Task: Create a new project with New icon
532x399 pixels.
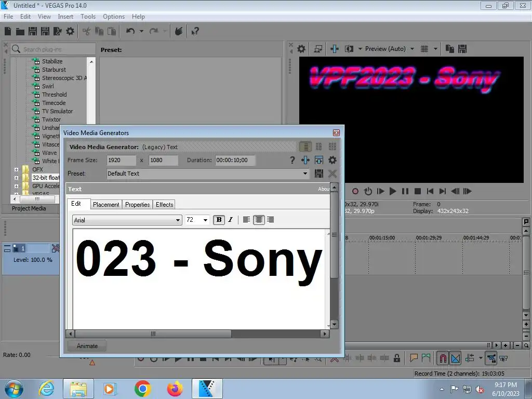Action: 7,31
